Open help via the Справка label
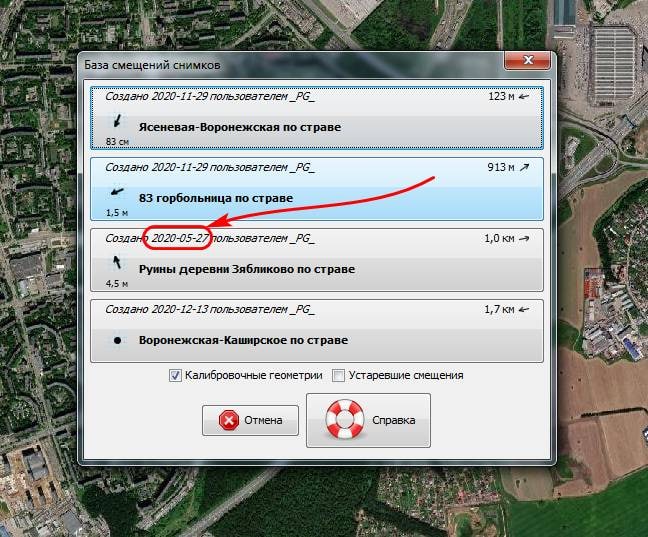648x537 pixels. [393, 420]
